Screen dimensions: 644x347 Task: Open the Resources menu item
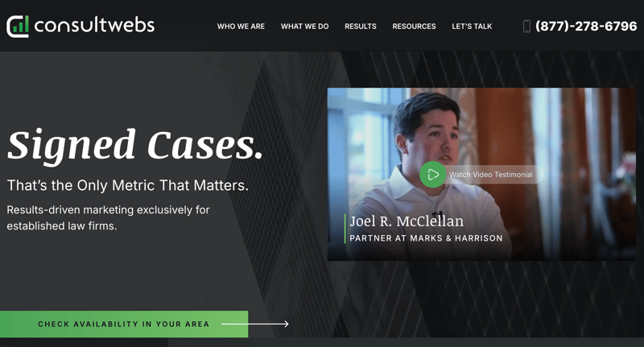[x=414, y=27]
